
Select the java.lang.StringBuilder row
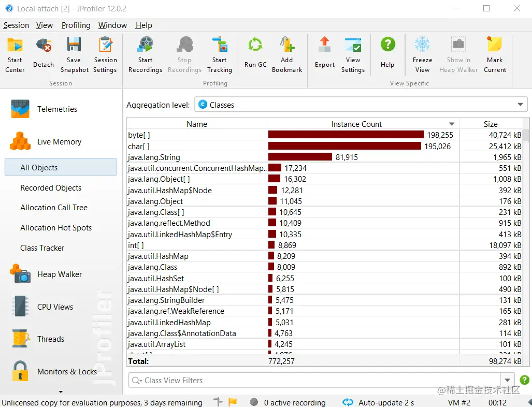[325, 300]
